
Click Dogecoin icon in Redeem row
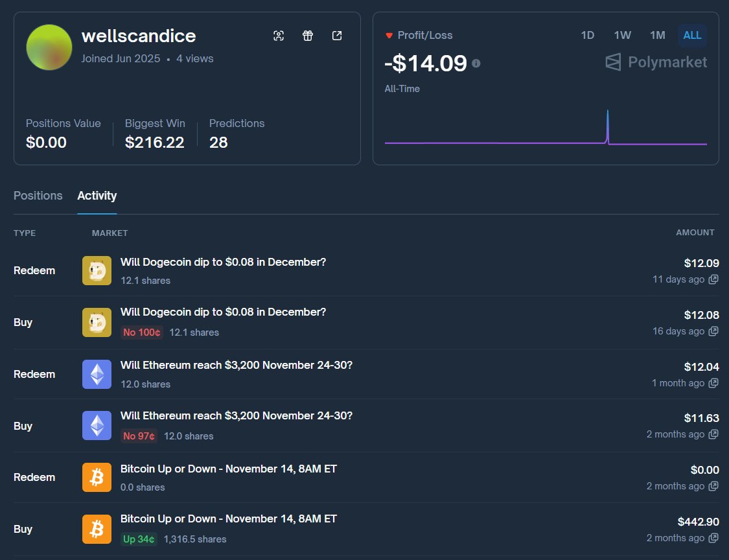[97, 271]
